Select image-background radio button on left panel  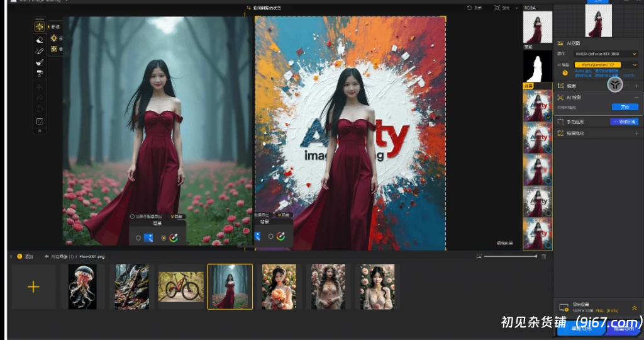tap(138, 237)
